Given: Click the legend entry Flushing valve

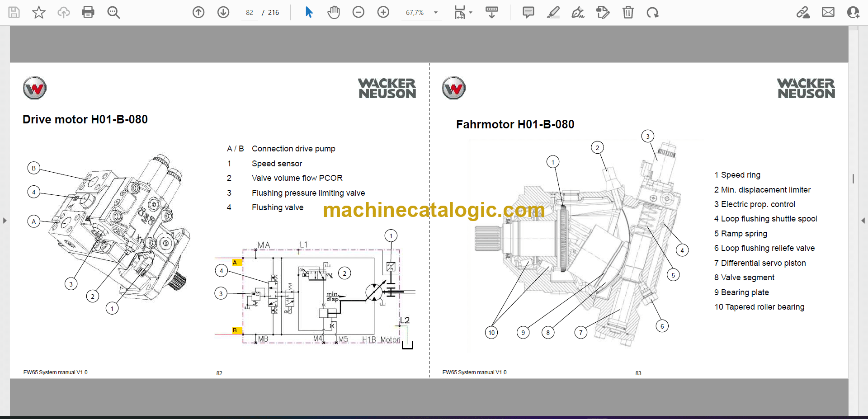Looking at the screenshot, I should click(x=278, y=207).
